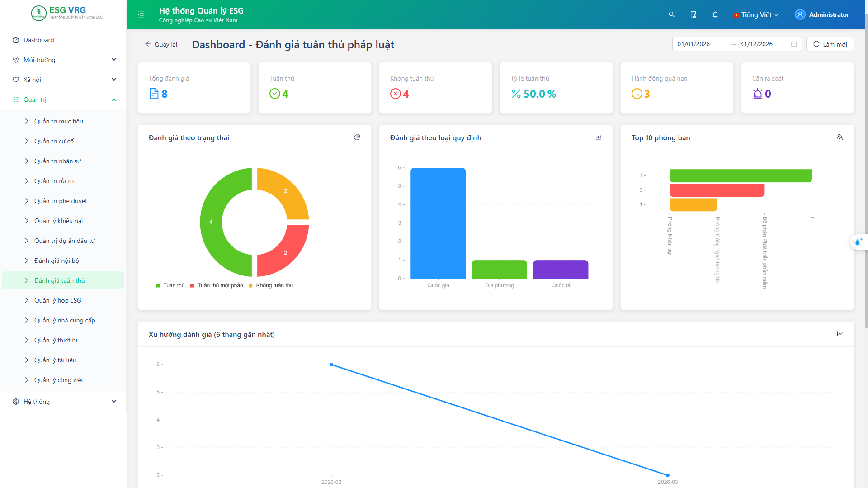Select Đánh giá tuân thủ menu item
This screenshot has height=488, width=868.
pyautogui.click(x=63, y=280)
